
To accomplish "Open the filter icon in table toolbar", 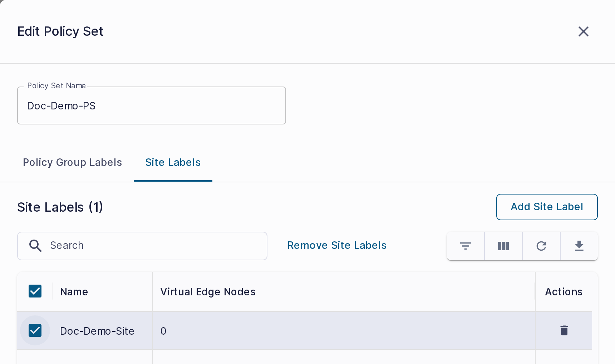I will tap(466, 246).
